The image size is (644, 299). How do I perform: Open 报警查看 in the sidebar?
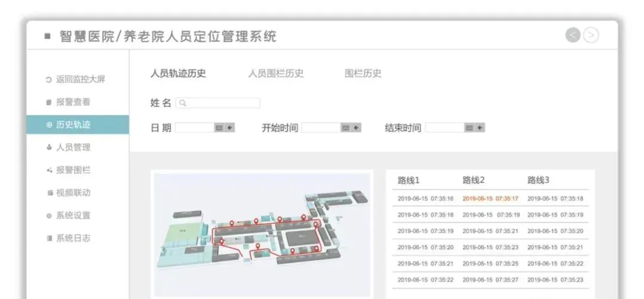(x=73, y=102)
